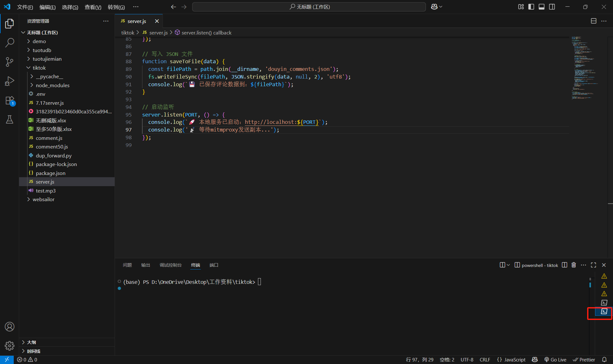Show errors and warnings count
This screenshot has width=613, height=364.
click(27, 360)
